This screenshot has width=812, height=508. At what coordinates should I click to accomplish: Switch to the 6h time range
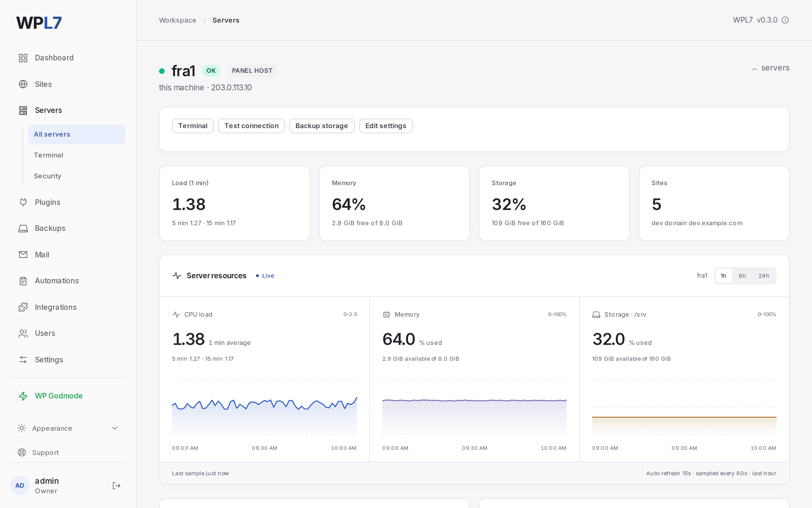[x=742, y=276]
